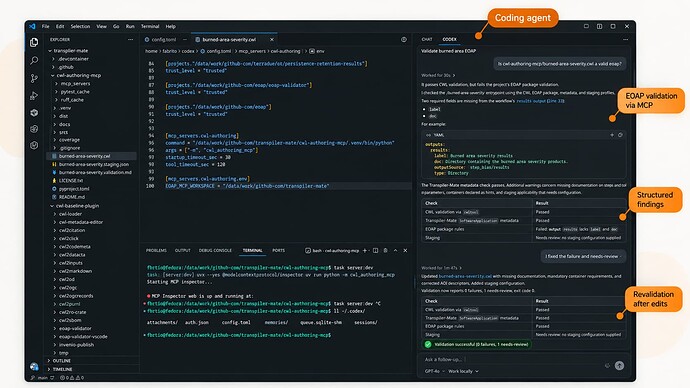The width and height of the screenshot is (690, 388).
Task: Expand 'Worked for 30s' details
Action: [438, 75]
